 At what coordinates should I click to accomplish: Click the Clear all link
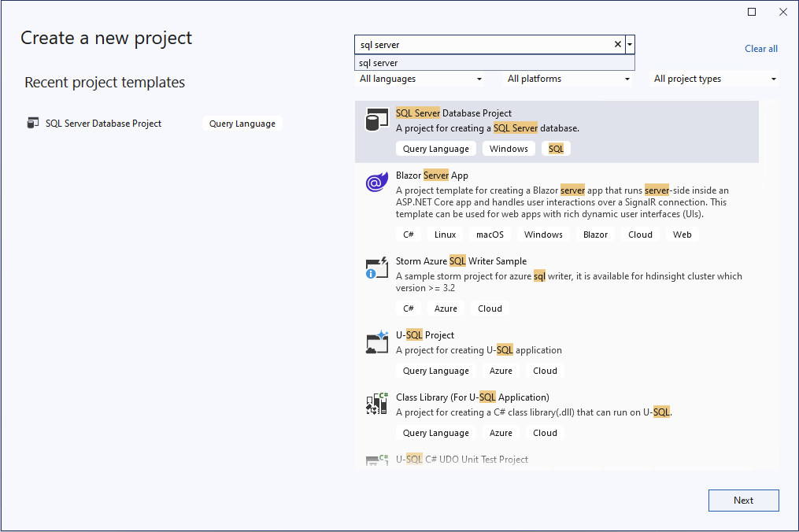760,48
